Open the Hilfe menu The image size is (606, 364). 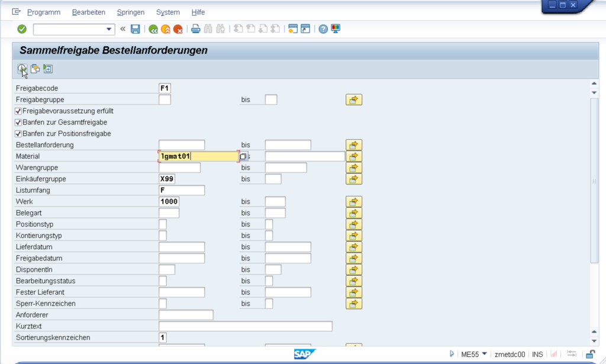coord(198,12)
